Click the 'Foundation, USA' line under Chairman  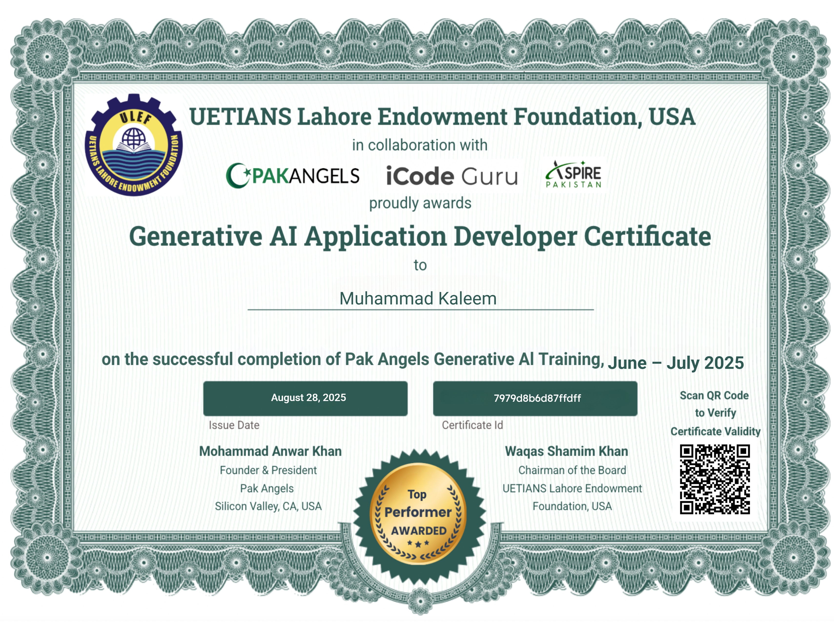(572, 506)
